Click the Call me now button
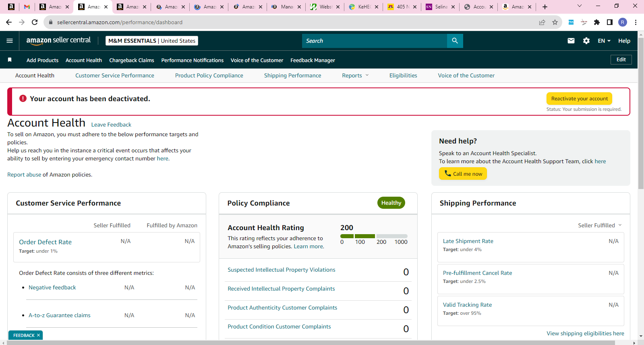The width and height of the screenshot is (644, 345). point(463,174)
